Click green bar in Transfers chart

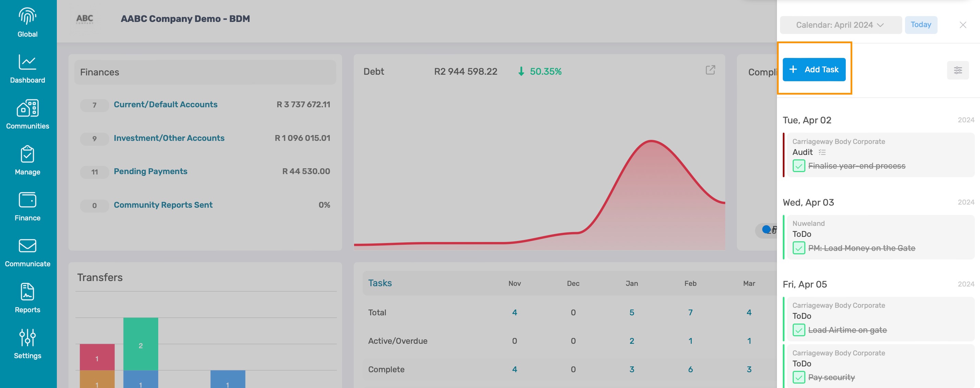(x=140, y=343)
